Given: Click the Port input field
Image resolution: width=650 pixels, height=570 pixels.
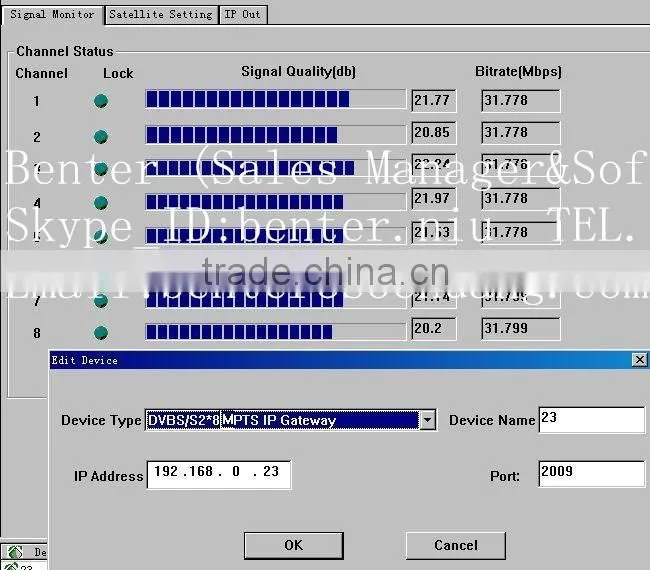Looking at the screenshot, I should pyautogui.click(x=592, y=473).
